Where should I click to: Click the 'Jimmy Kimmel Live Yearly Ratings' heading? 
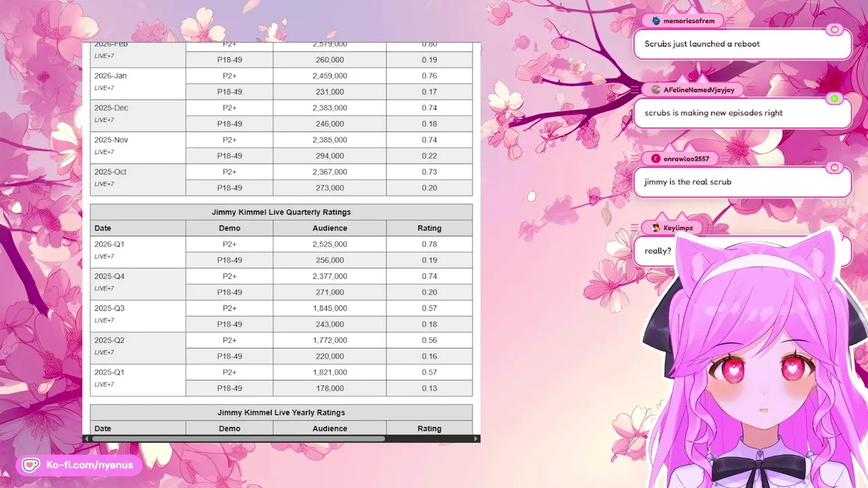(281, 413)
